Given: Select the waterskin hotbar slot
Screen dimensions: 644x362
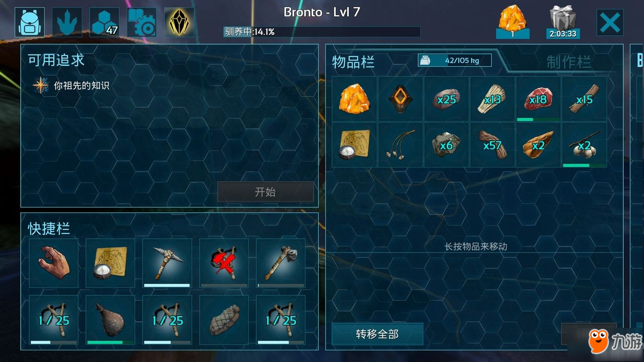Looking at the screenshot, I should point(110,320).
